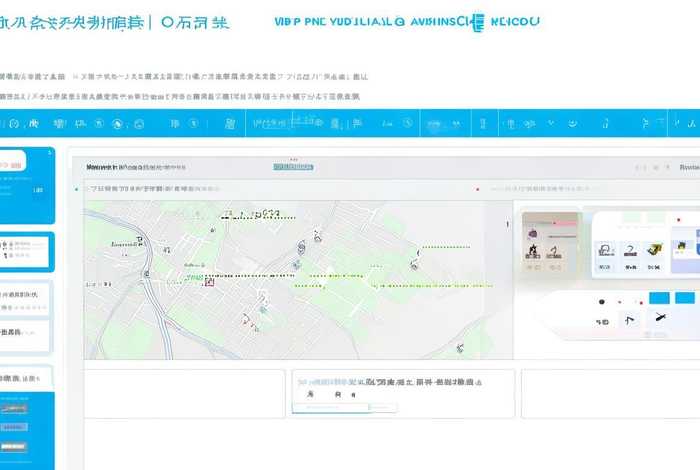Click the smiley face icon in blue toolbar
700x470 pixels.
click(x=572, y=124)
